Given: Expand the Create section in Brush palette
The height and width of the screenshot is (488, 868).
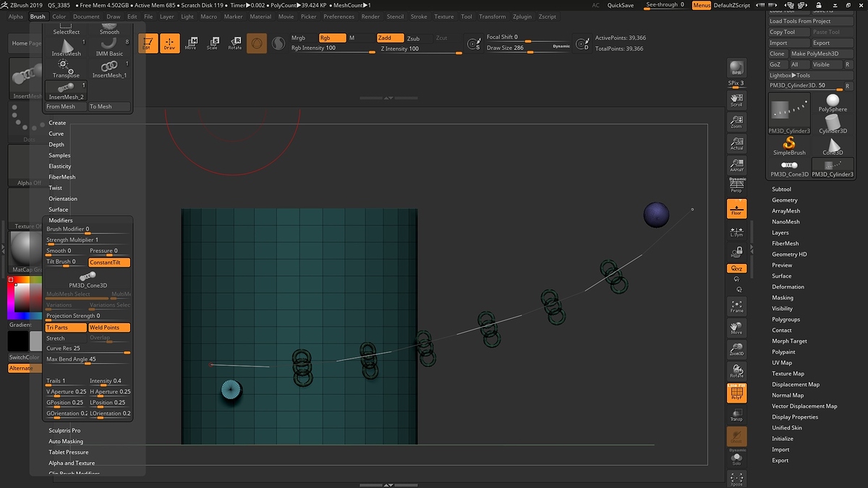Looking at the screenshot, I should pos(57,123).
